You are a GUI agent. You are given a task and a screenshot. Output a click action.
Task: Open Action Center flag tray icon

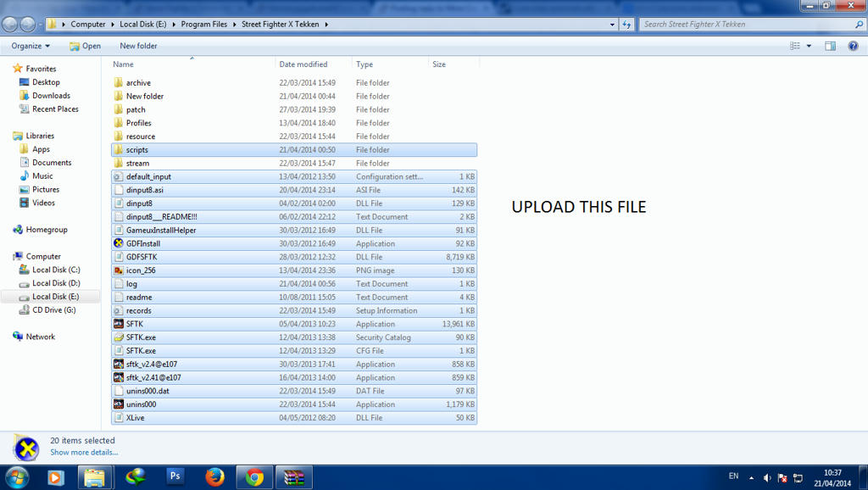point(782,478)
